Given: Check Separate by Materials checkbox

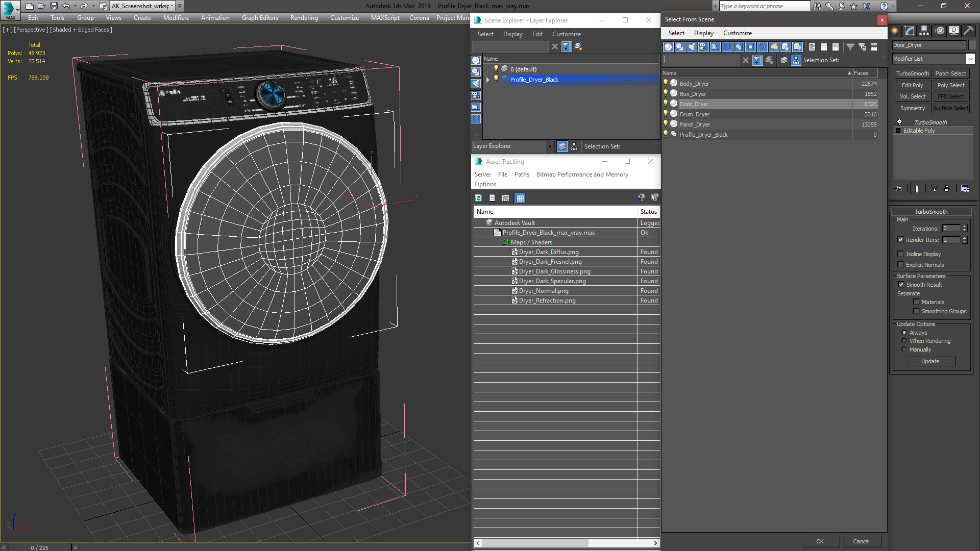Looking at the screenshot, I should (x=916, y=302).
